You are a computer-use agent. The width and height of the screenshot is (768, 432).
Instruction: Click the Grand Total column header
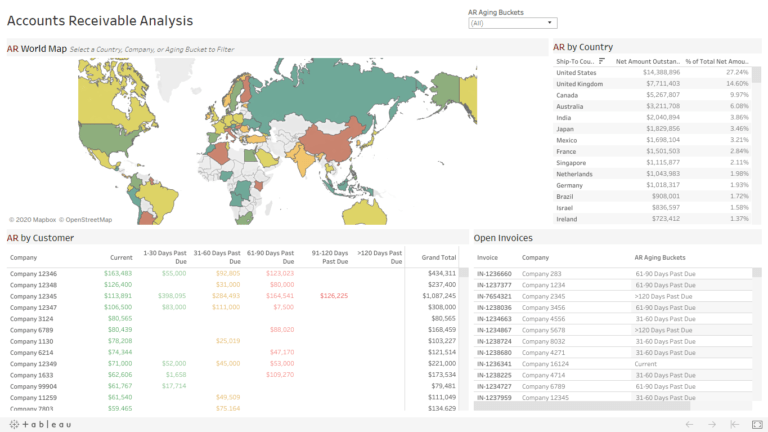pyautogui.click(x=438, y=257)
